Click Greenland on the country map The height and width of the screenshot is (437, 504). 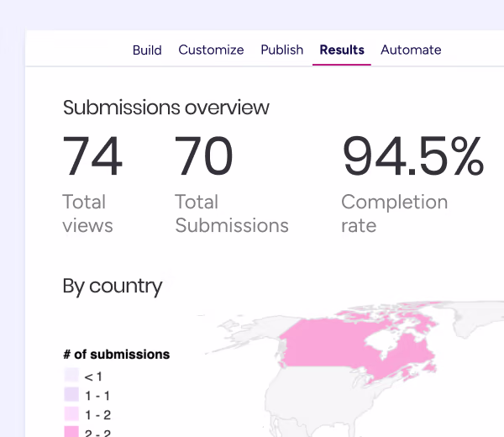click(472, 319)
